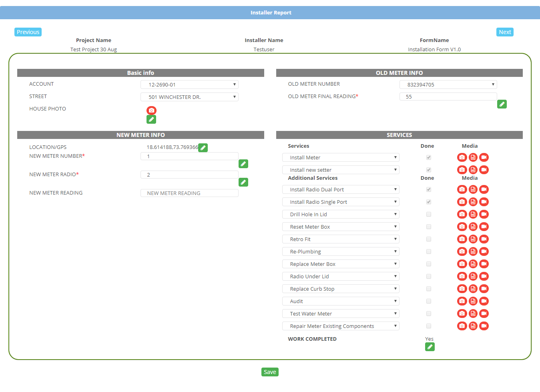This screenshot has width=540, height=392.
Task: Click the edit pencil below Work Completed
Action: (430, 347)
